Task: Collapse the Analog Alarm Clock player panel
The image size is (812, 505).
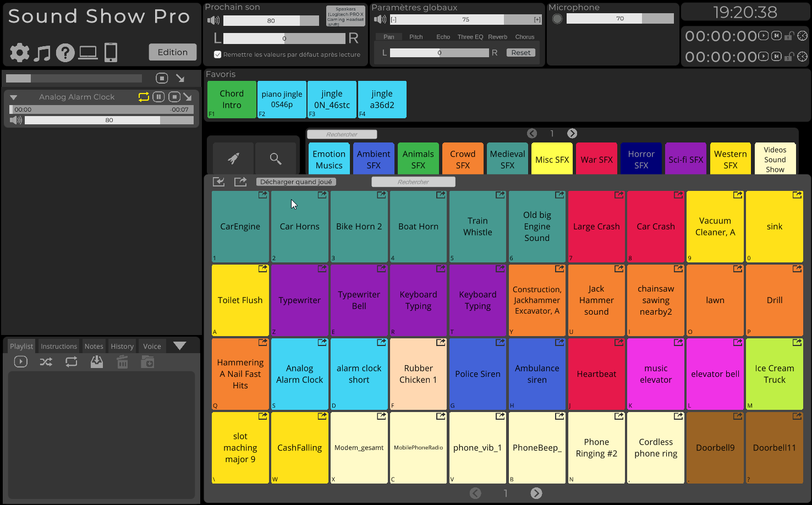Action: point(13,96)
